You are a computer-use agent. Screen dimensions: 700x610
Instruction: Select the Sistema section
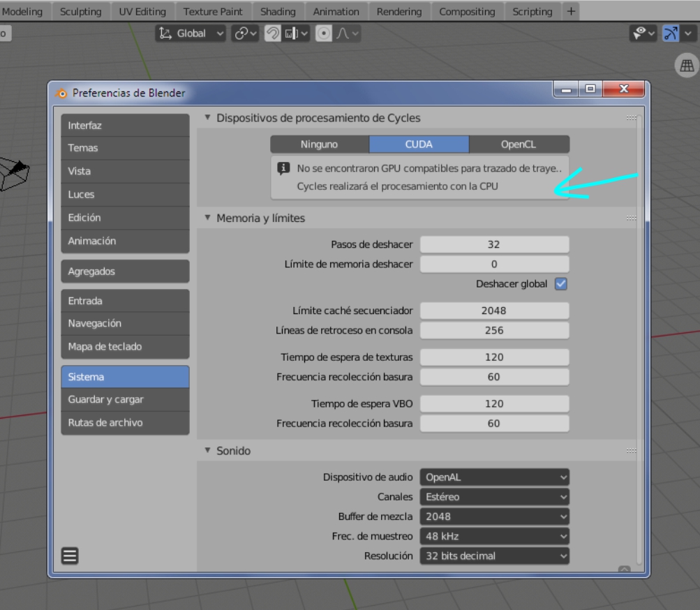point(125,377)
